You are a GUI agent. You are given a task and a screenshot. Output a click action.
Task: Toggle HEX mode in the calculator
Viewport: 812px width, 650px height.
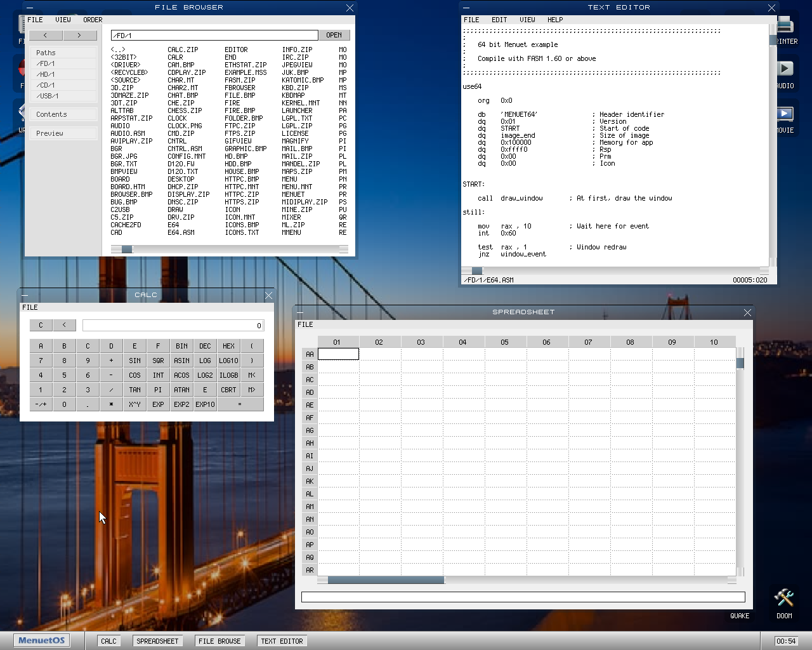pyautogui.click(x=228, y=346)
